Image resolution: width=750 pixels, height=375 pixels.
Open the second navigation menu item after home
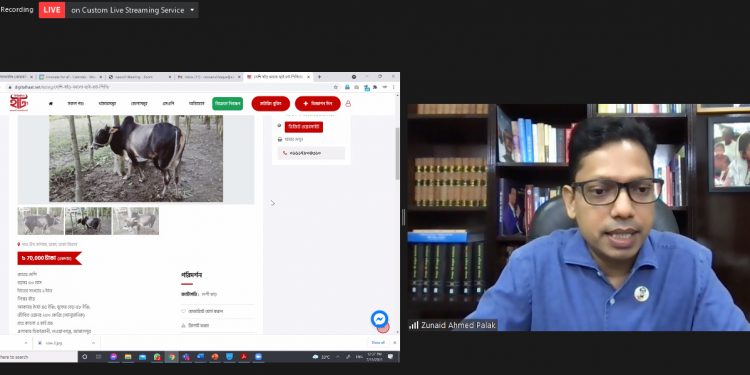(x=76, y=103)
